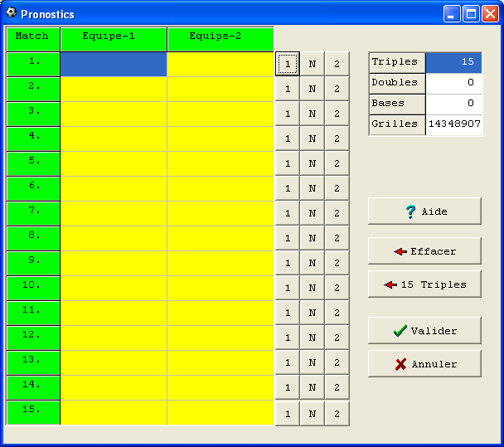Select 2 for match 6

337,188
